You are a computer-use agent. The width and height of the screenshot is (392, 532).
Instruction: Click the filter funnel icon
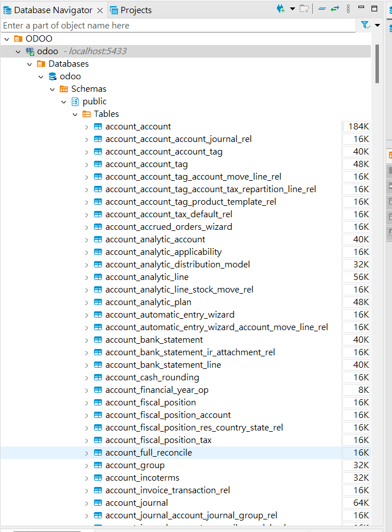(365, 25)
